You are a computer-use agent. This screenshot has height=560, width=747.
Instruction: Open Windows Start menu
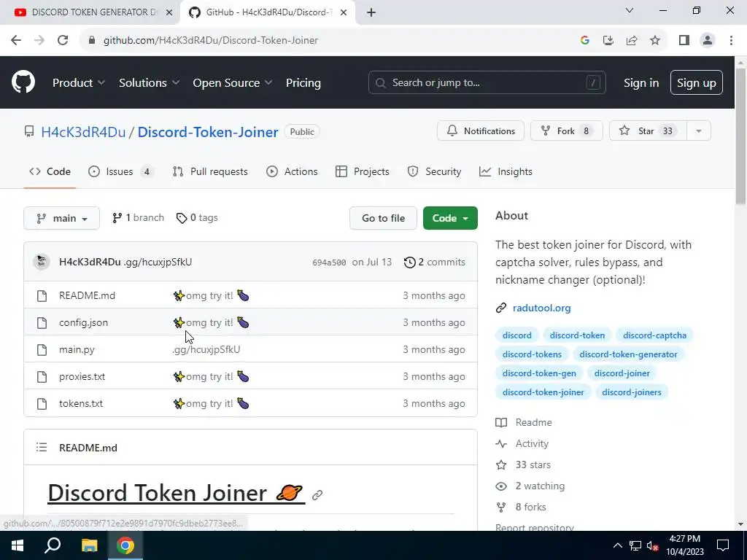pyautogui.click(x=18, y=545)
